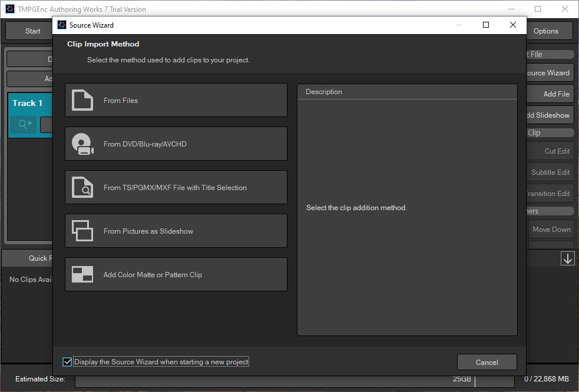
Task: Click the DVD/Blu-ray disc camcorder icon
Action: 82,144
